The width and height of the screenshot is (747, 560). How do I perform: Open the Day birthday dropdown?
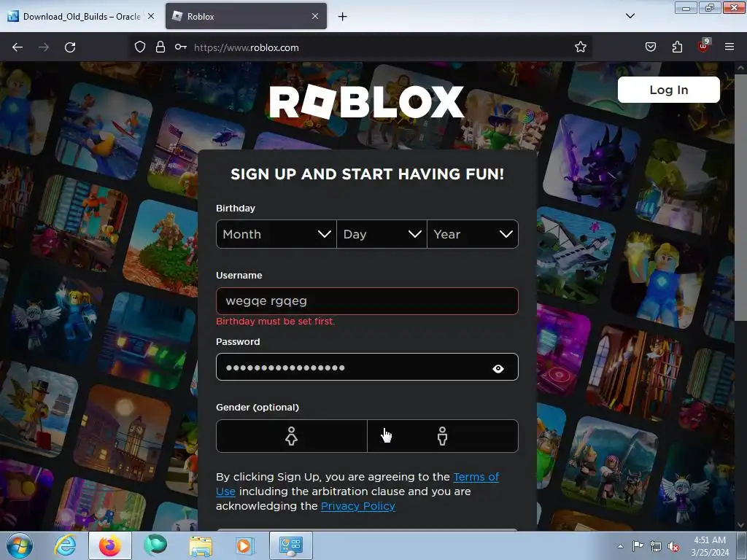(382, 234)
